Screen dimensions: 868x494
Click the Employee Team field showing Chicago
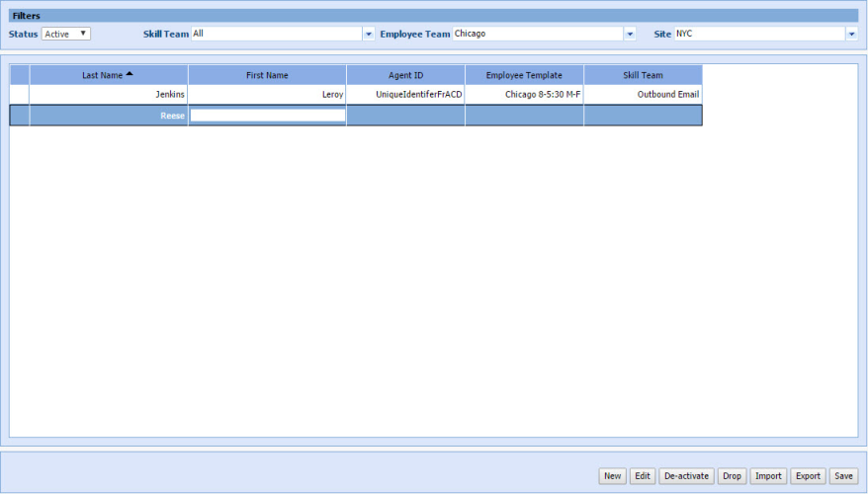538,34
